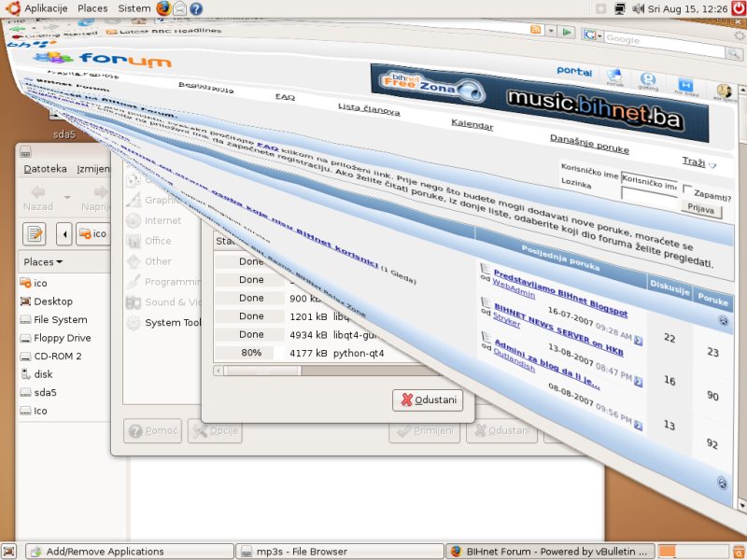The width and height of the screenshot is (747, 560).
Task: Open the Datoteka menu
Action: (x=45, y=169)
